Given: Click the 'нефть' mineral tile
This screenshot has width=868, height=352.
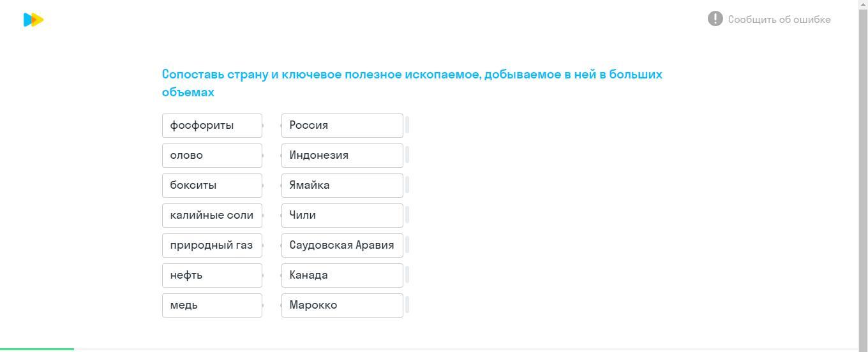Looking at the screenshot, I should (x=212, y=275).
